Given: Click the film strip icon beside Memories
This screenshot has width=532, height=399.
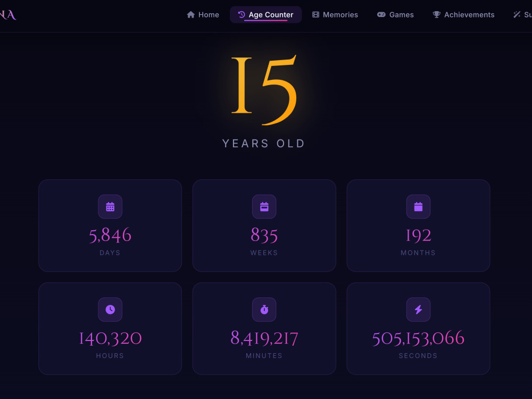Looking at the screenshot, I should tap(315, 14).
